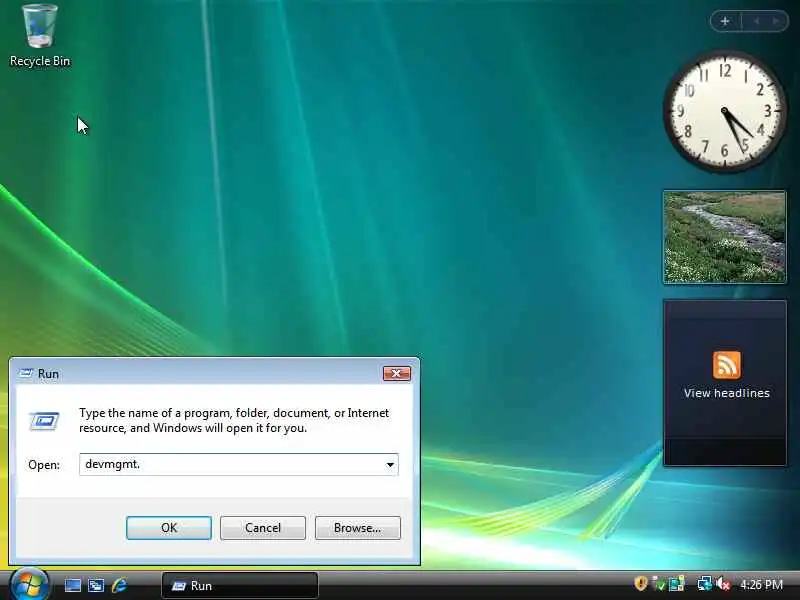Click Cancel in the Run dialog

[263, 528]
